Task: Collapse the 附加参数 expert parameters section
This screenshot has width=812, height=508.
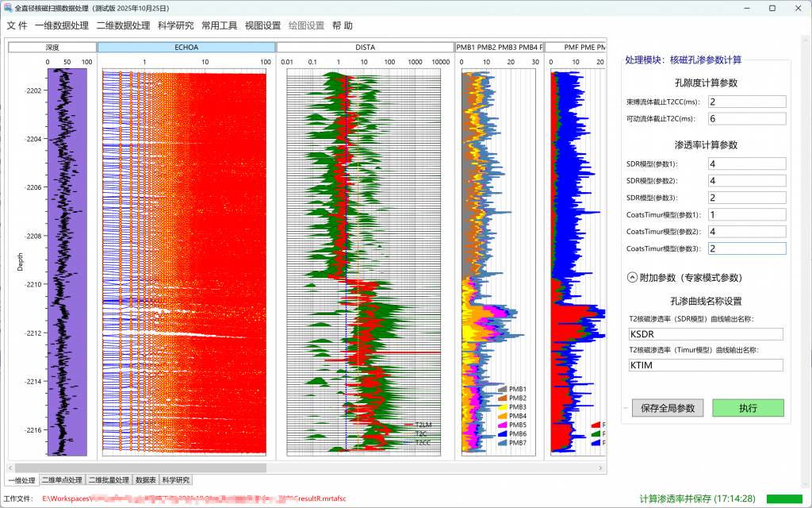Action: click(632, 278)
